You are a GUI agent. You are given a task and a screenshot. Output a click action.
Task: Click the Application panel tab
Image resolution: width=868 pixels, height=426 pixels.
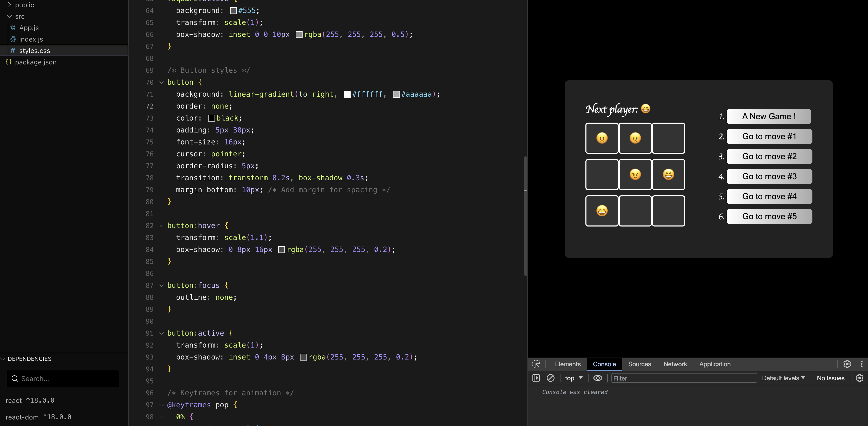tap(715, 364)
